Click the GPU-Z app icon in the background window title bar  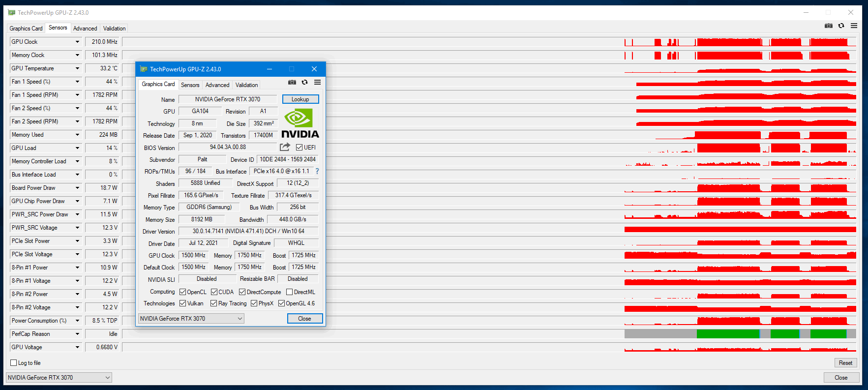(12, 12)
